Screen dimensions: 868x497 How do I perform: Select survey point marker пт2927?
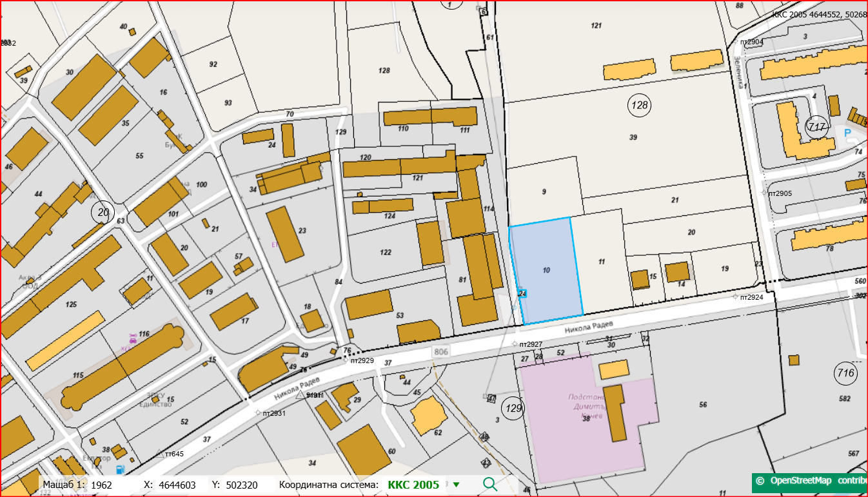[515, 344]
